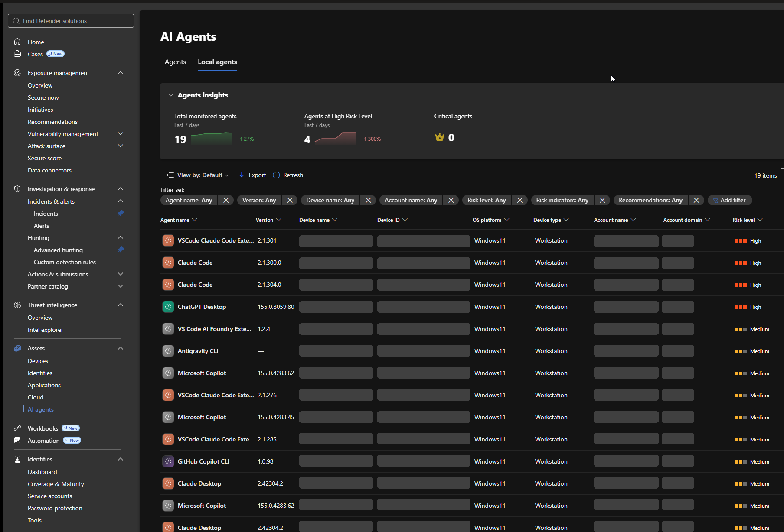Remove the Account name filter
The image size is (784, 532).
click(451, 200)
